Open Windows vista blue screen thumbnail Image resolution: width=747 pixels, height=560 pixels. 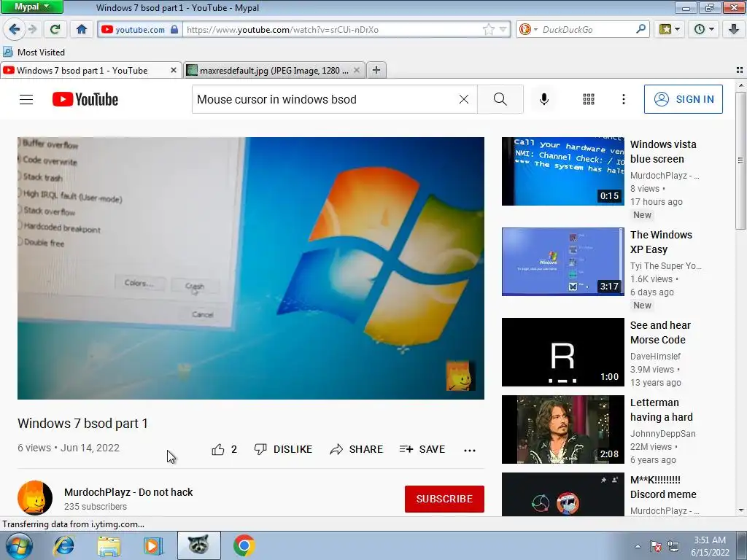(x=562, y=171)
